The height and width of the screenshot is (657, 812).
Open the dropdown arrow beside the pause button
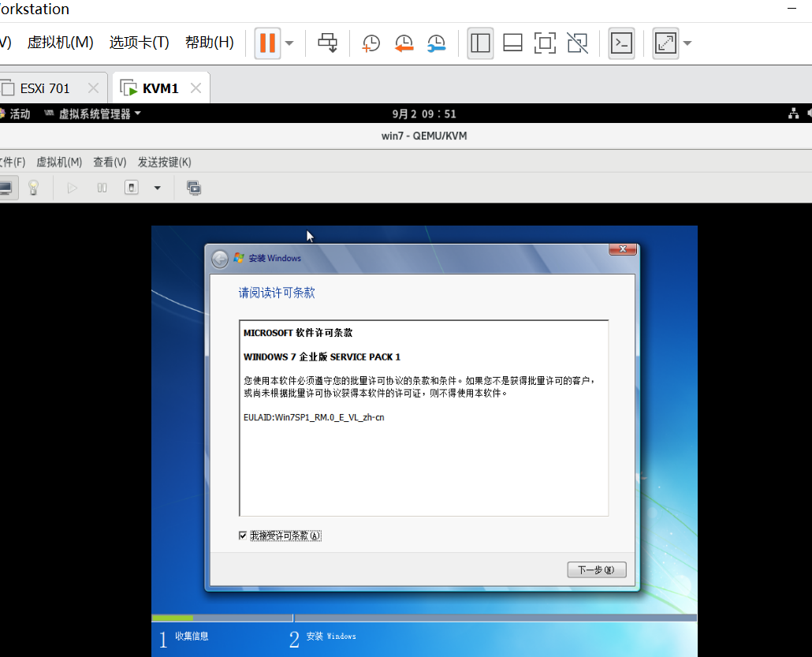pyautogui.click(x=290, y=43)
